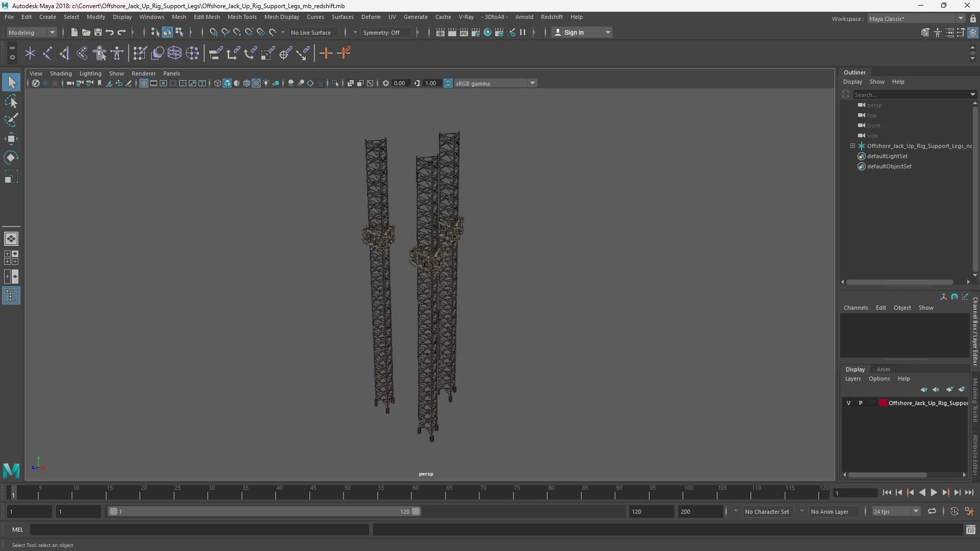Go to start of playback range

[x=887, y=493]
